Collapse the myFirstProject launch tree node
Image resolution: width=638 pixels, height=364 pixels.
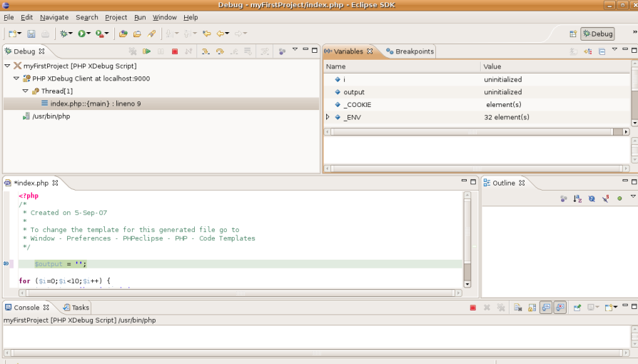[x=7, y=66]
